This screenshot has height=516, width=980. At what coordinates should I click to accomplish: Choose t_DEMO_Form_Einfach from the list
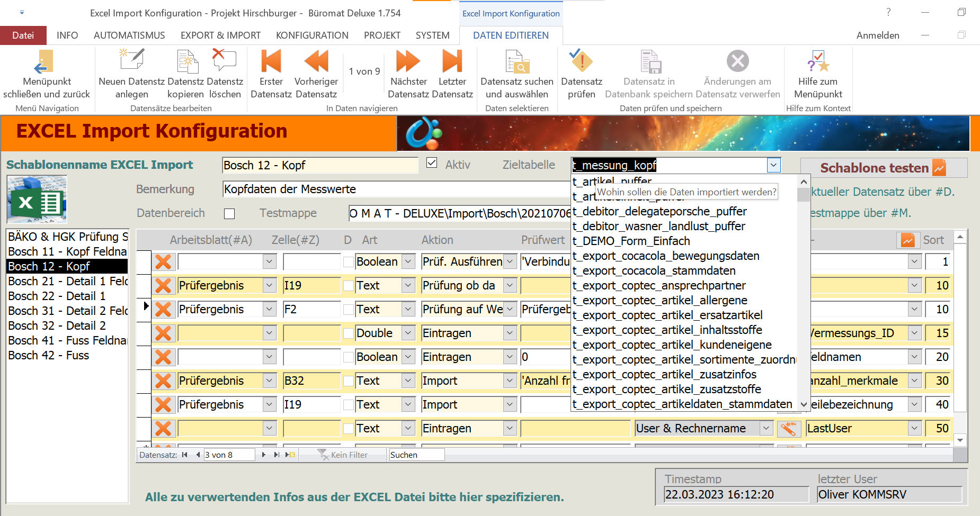click(631, 241)
